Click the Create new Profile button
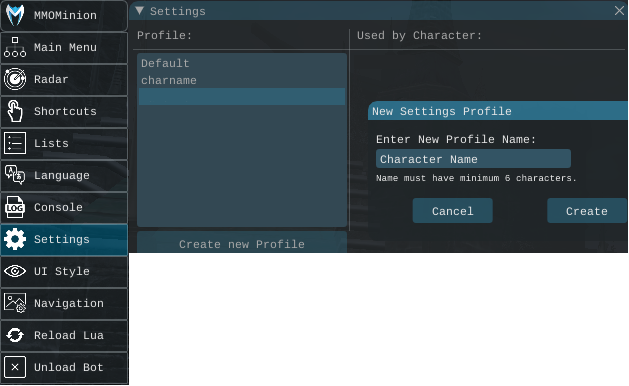The height and width of the screenshot is (386, 629). (241, 243)
